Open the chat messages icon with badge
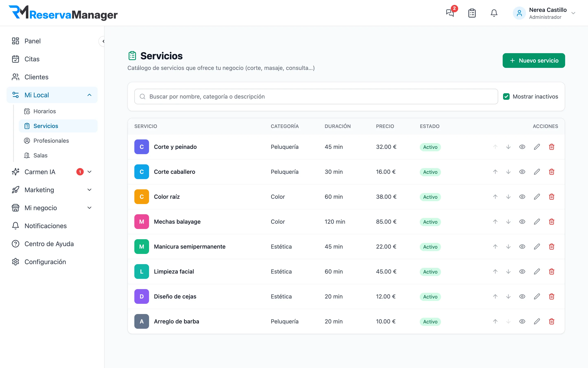 450,13
